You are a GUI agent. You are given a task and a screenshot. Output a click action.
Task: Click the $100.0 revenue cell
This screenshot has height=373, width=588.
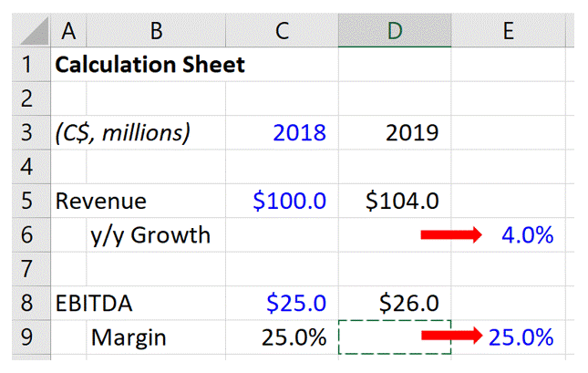click(x=289, y=201)
